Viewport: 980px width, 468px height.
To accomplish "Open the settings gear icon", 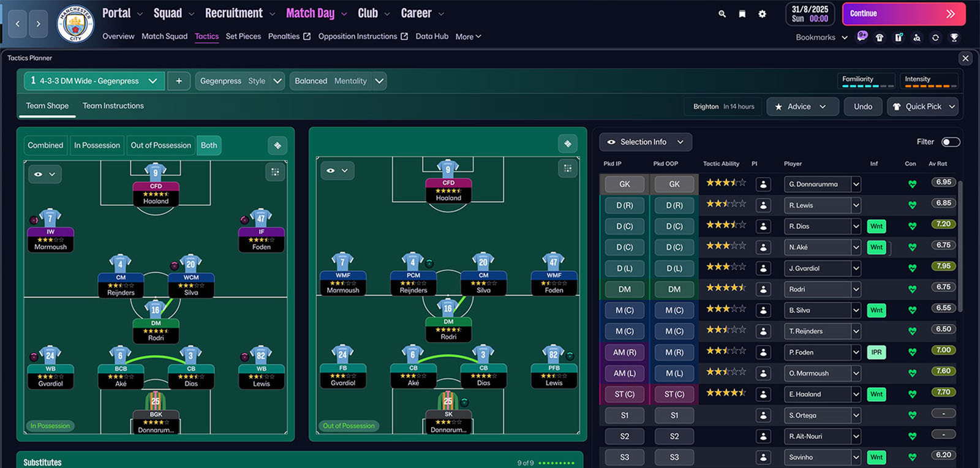I will [763, 13].
